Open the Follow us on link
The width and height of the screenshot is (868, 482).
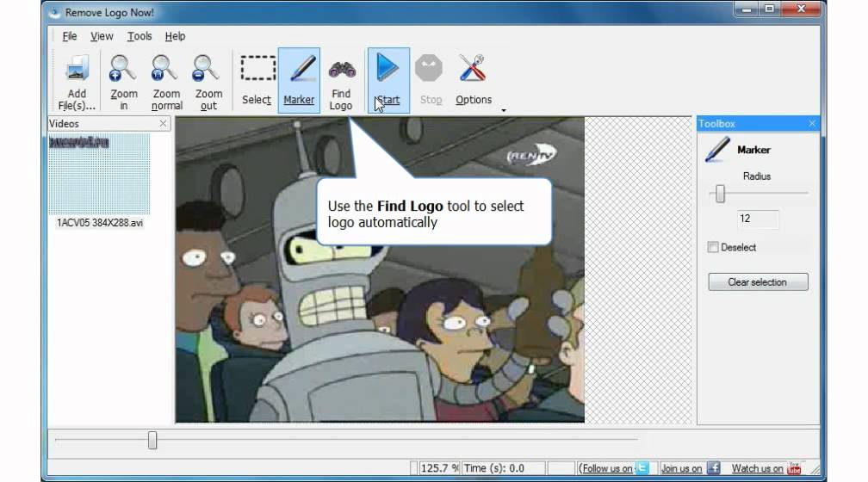pos(607,468)
